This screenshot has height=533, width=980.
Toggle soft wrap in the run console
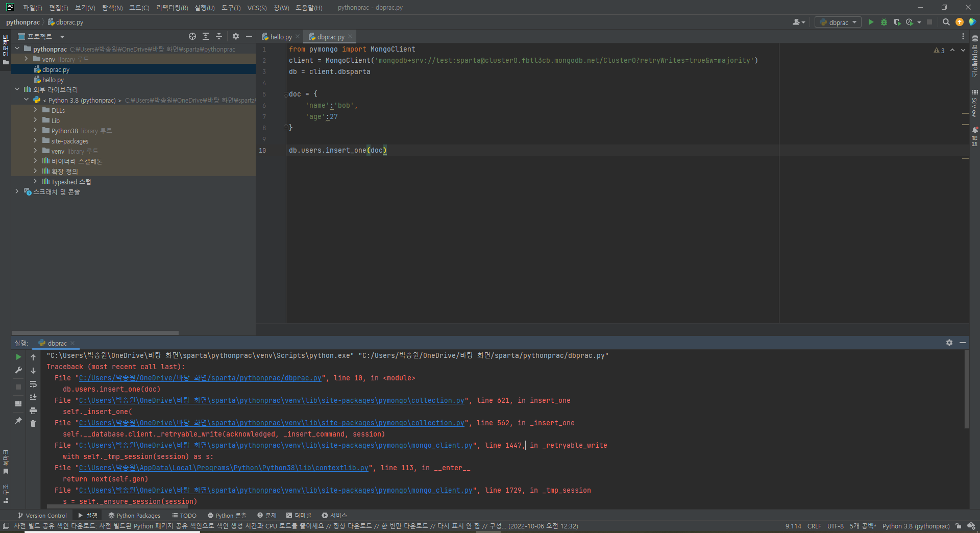coord(33,384)
